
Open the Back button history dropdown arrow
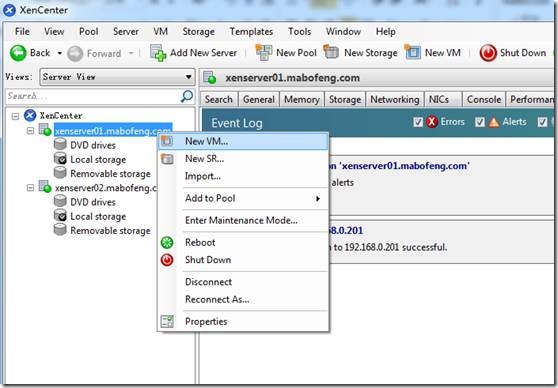click(x=59, y=53)
